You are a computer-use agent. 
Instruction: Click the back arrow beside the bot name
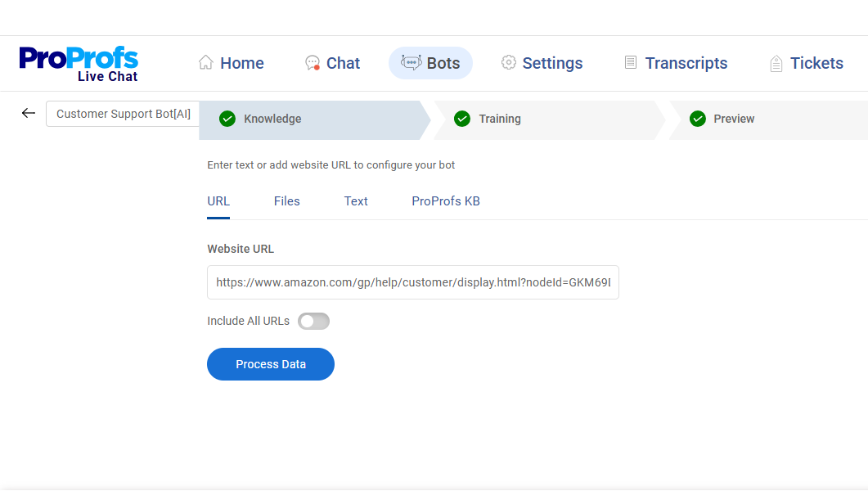pyautogui.click(x=28, y=113)
